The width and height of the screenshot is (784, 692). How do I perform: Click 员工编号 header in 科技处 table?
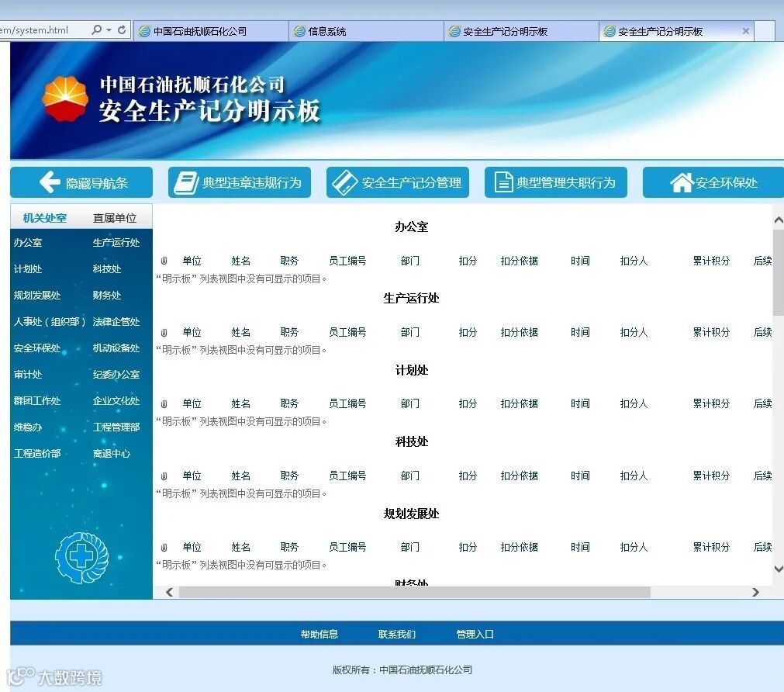pyautogui.click(x=347, y=476)
